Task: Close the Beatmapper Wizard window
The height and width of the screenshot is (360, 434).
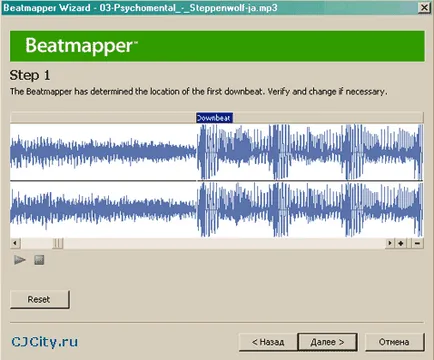Action: (424, 7)
